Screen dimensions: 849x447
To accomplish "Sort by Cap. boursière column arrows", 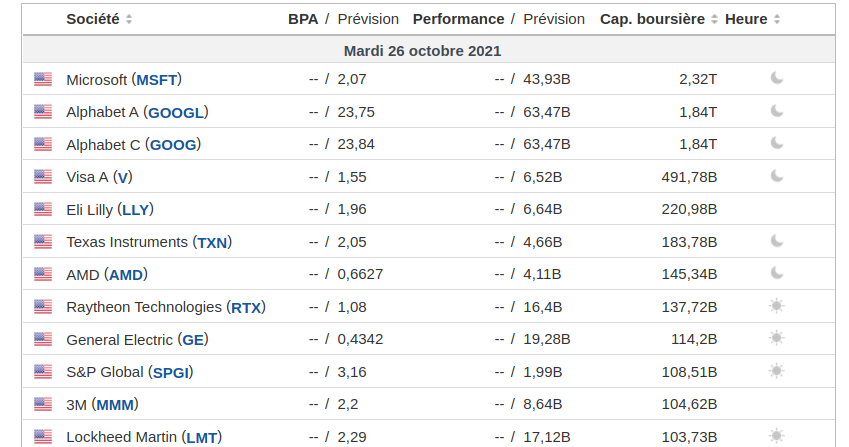I will coord(713,20).
